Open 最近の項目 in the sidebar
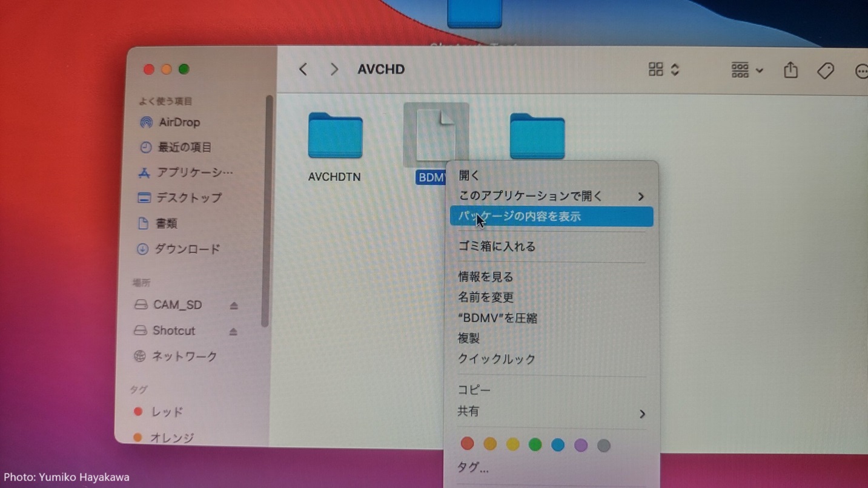 tap(176, 147)
